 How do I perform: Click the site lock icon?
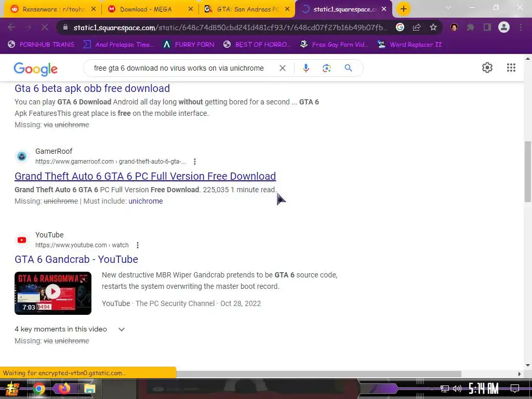pos(65,28)
